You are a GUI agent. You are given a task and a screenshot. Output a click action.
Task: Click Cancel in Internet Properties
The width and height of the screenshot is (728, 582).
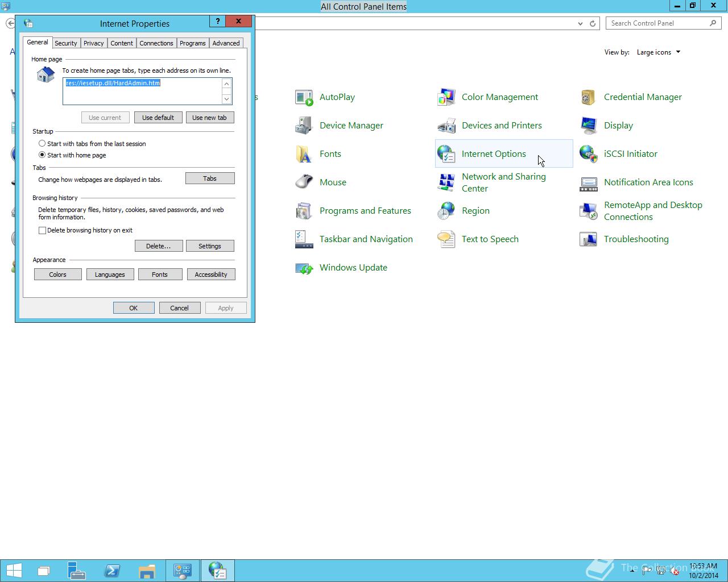(x=180, y=308)
